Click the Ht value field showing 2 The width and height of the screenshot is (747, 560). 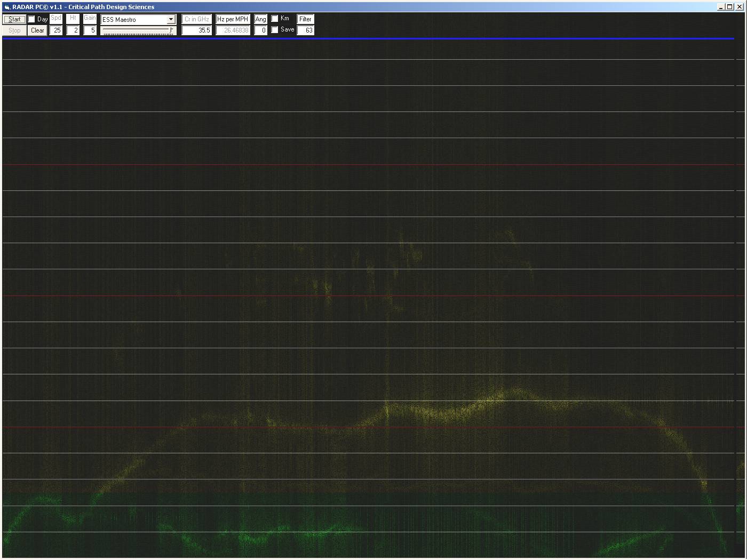(x=73, y=30)
